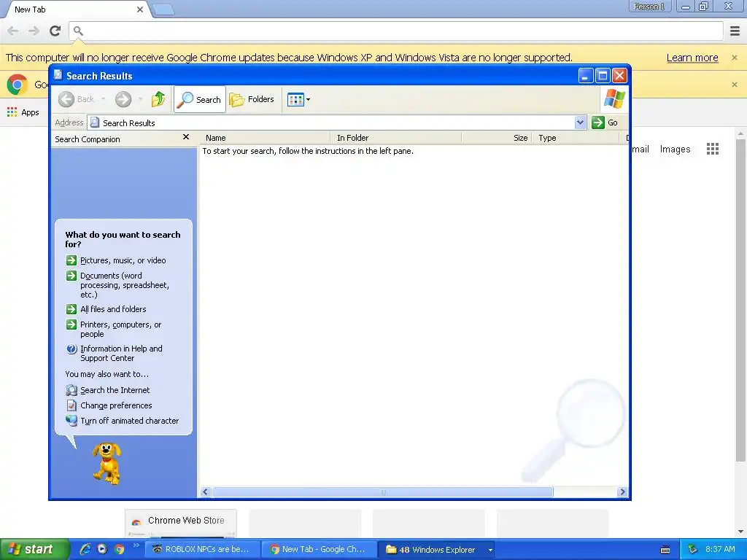Viewport: 747px width, 560px height.
Task: Click the Up folder icon
Action: coord(158,99)
